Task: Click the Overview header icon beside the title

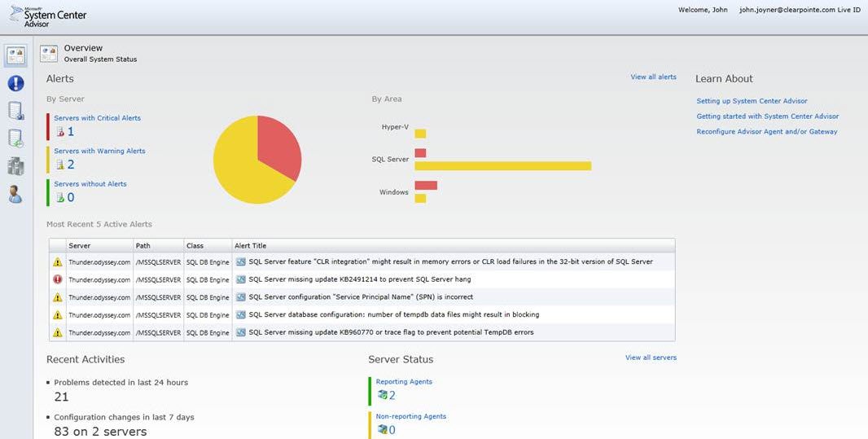Action: point(49,54)
